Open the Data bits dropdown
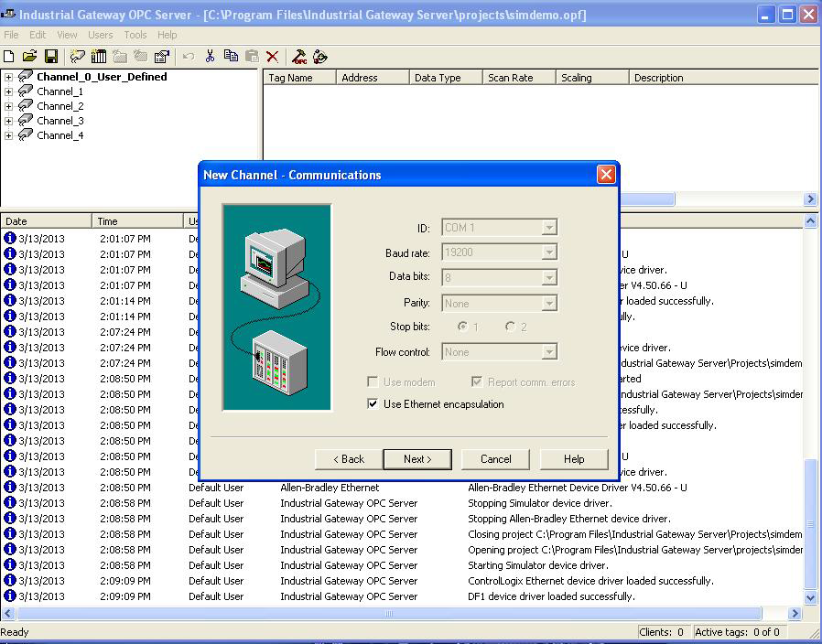 pos(549,278)
